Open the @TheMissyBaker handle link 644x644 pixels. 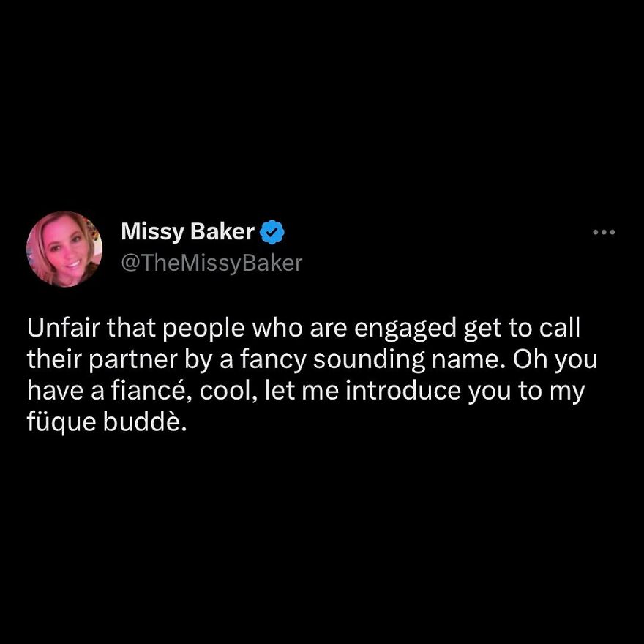[212, 263]
